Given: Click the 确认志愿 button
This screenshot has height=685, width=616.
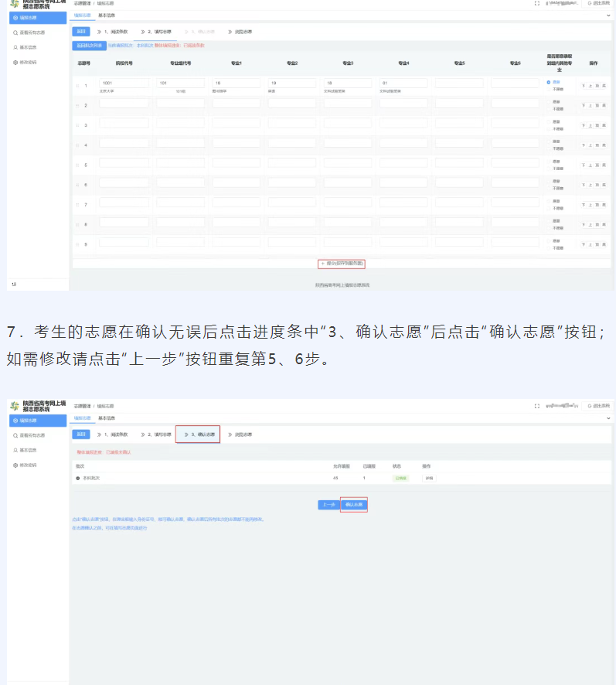Looking at the screenshot, I should [x=354, y=505].
